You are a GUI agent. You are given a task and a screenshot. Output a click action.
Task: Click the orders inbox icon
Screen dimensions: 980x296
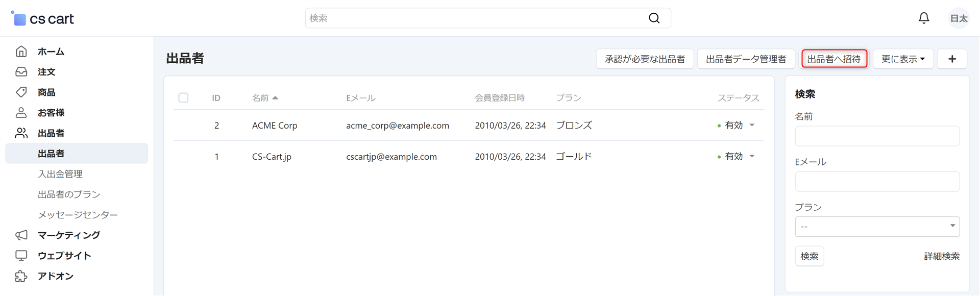pos(21,72)
